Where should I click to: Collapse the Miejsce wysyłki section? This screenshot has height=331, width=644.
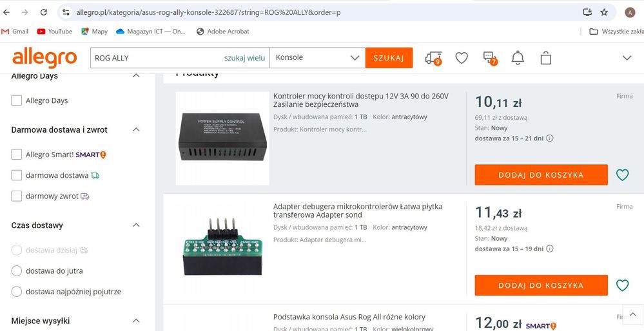coord(137,321)
